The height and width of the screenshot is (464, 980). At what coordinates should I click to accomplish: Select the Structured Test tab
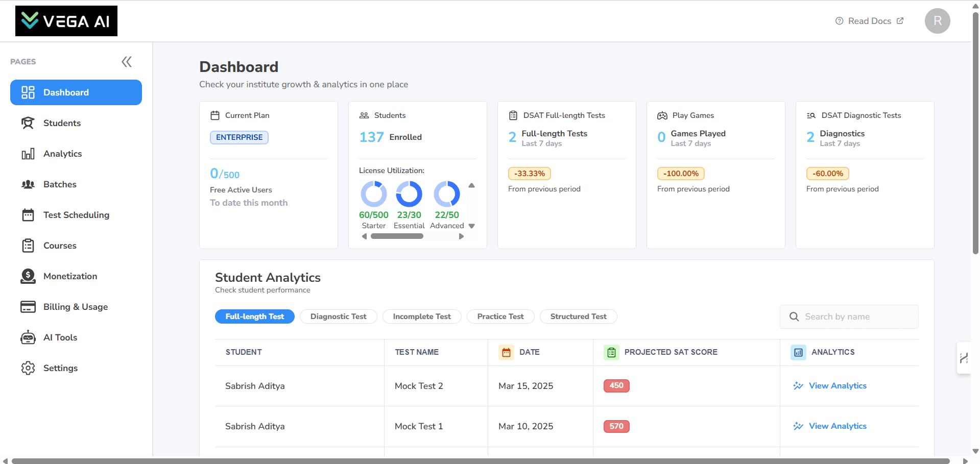578,316
